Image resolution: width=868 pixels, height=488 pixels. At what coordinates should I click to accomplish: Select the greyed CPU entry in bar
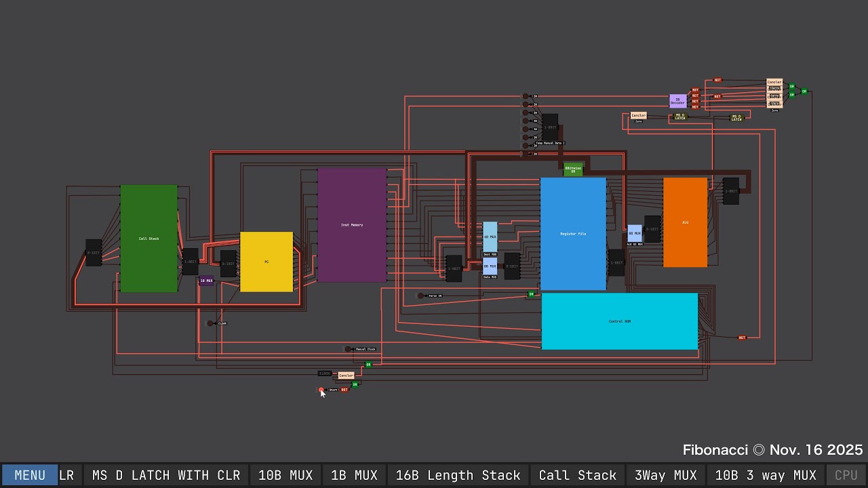click(x=846, y=475)
